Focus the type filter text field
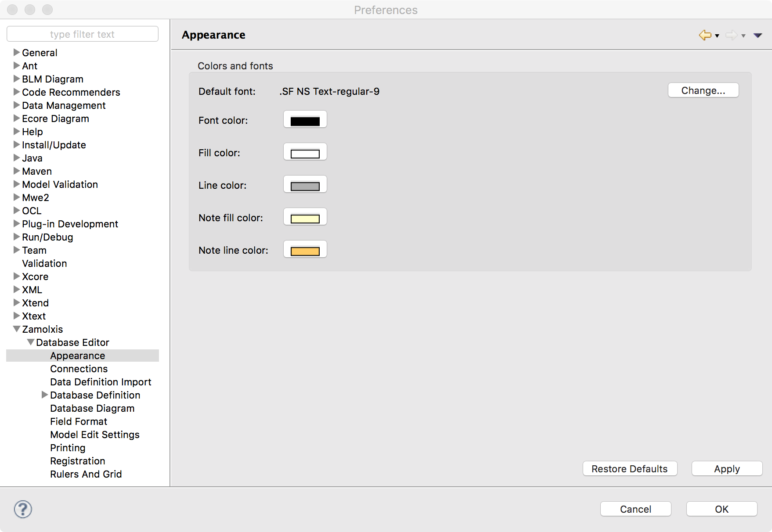This screenshot has width=772, height=532. [83, 34]
